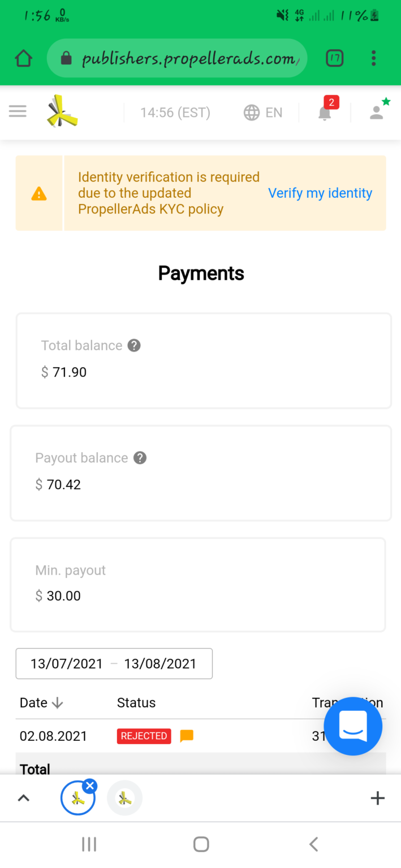Click the Verify my identity link
Screen dimensions: 401x868
click(x=320, y=193)
